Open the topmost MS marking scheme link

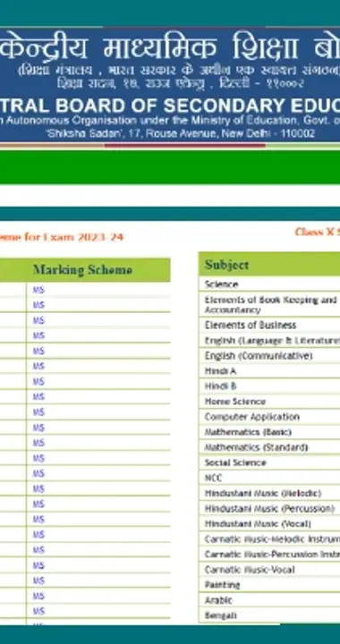click(x=38, y=290)
